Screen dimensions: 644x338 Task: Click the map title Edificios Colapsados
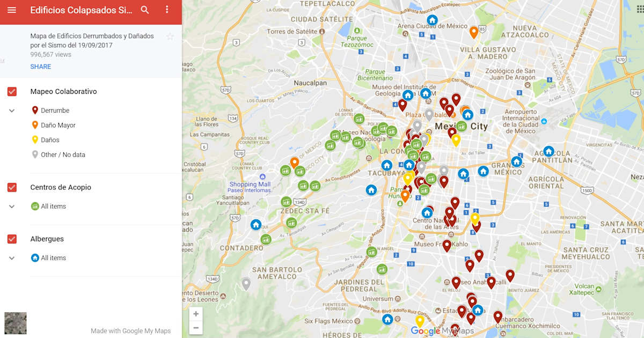coord(80,10)
